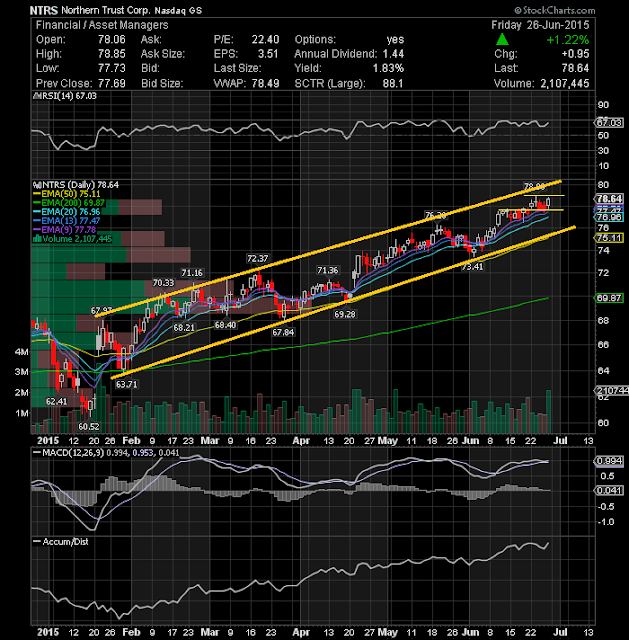The height and width of the screenshot is (640, 629).
Task: Select the Open price 78.06
Action: (111, 40)
